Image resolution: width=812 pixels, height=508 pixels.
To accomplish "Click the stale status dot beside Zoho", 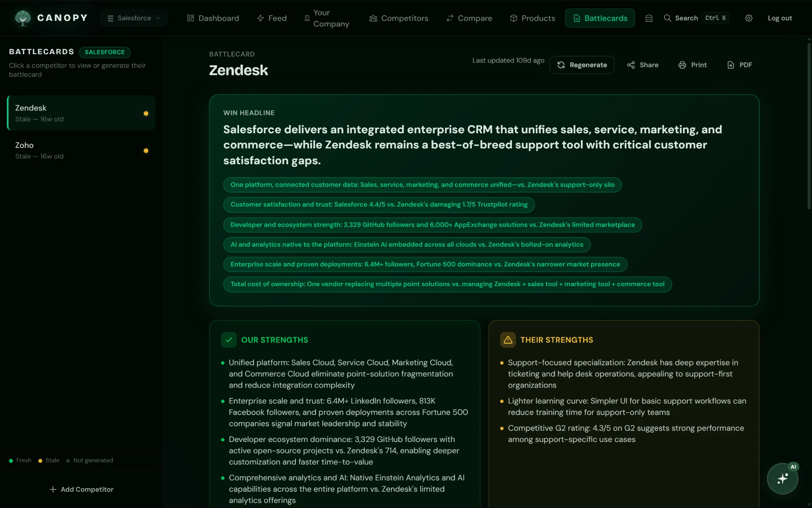I will [x=146, y=151].
